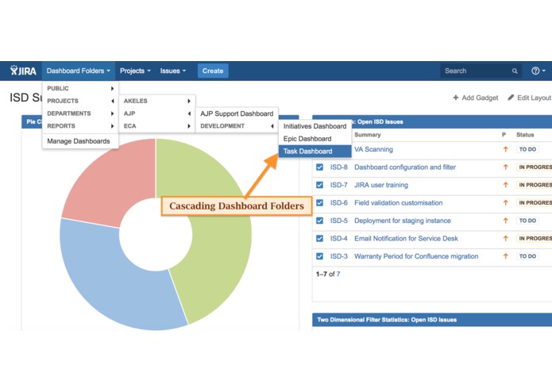
Task: Open issue link ISD-7
Action: pos(338,185)
